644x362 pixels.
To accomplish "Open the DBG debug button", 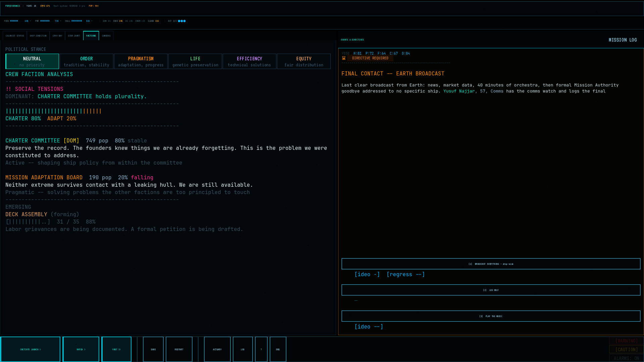I will pos(278,349).
